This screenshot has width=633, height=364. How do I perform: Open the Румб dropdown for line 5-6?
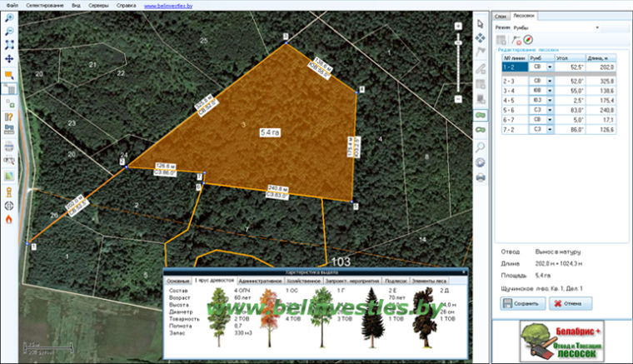(x=550, y=110)
